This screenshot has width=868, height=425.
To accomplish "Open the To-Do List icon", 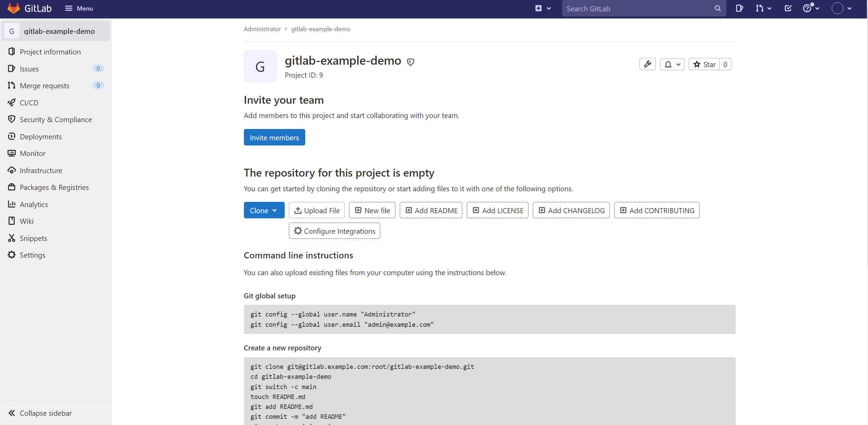I will tap(788, 9).
